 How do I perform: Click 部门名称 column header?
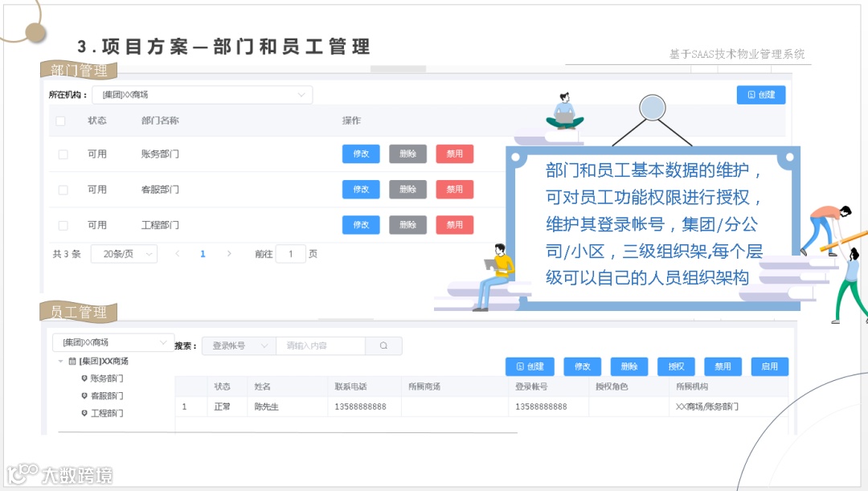click(x=160, y=121)
